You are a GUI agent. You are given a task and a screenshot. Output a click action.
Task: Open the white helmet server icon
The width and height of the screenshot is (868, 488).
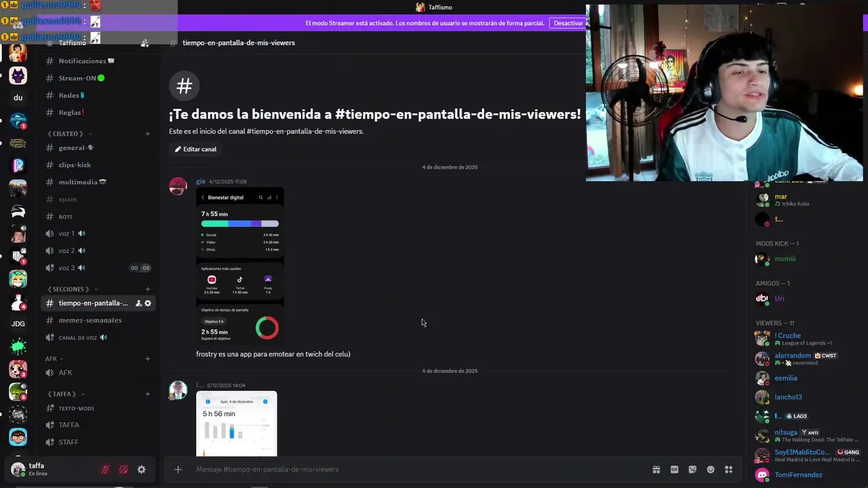click(18, 211)
